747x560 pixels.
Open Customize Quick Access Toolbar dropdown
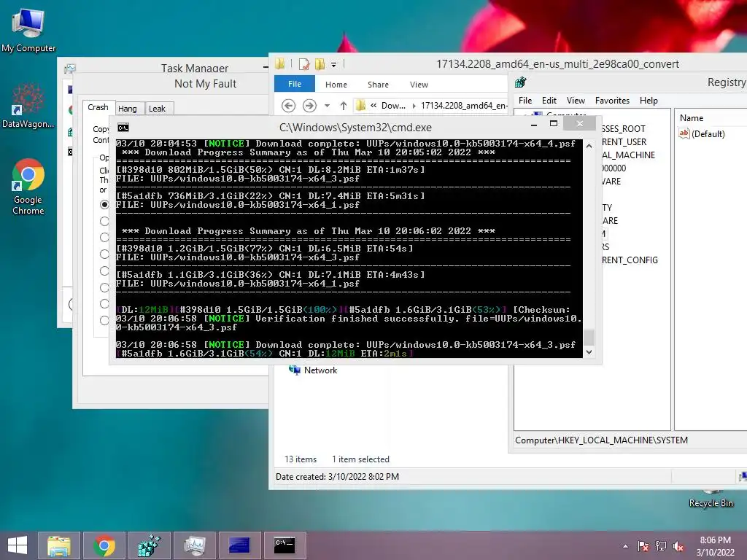pos(334,64)
